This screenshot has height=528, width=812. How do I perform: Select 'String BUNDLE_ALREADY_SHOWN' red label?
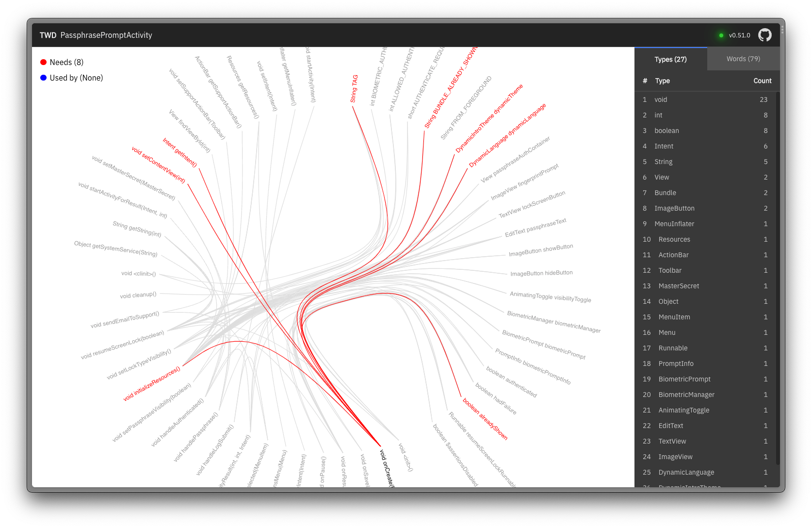[x=453, y=86]
